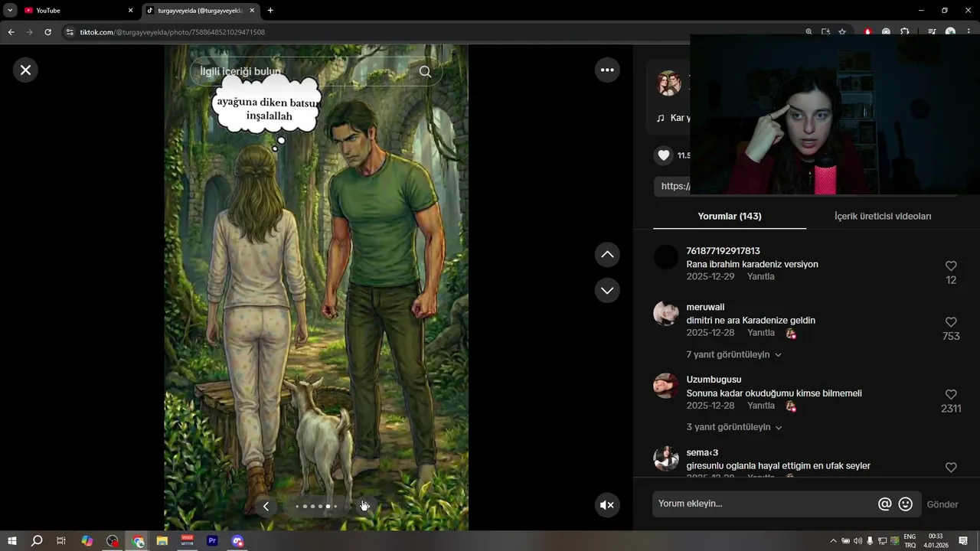Open File Explorer from the taskbar
The height and width of the screenshot is (551, 980).
[162, 541]
